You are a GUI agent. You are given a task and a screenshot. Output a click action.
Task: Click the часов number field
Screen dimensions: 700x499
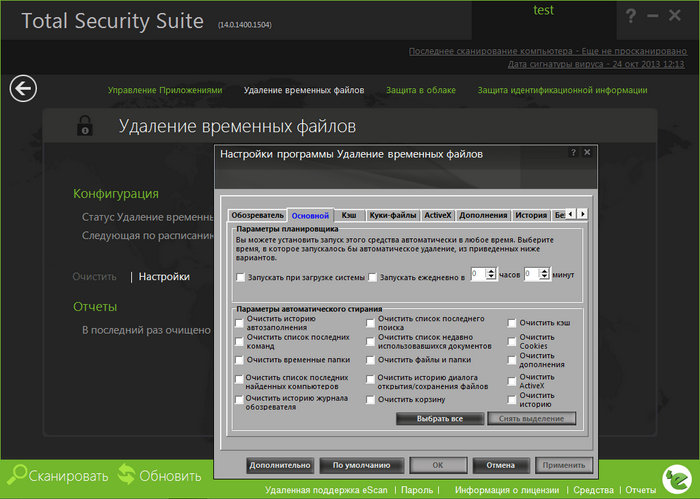coord(479,274)
